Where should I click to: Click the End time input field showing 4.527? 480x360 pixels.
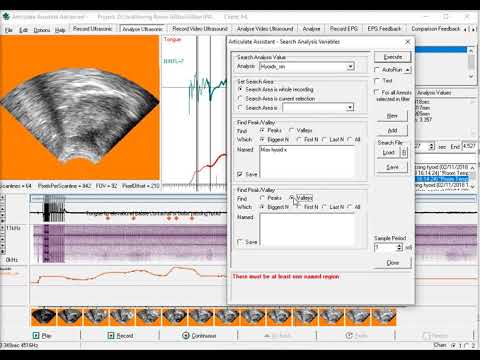(469, 146)
